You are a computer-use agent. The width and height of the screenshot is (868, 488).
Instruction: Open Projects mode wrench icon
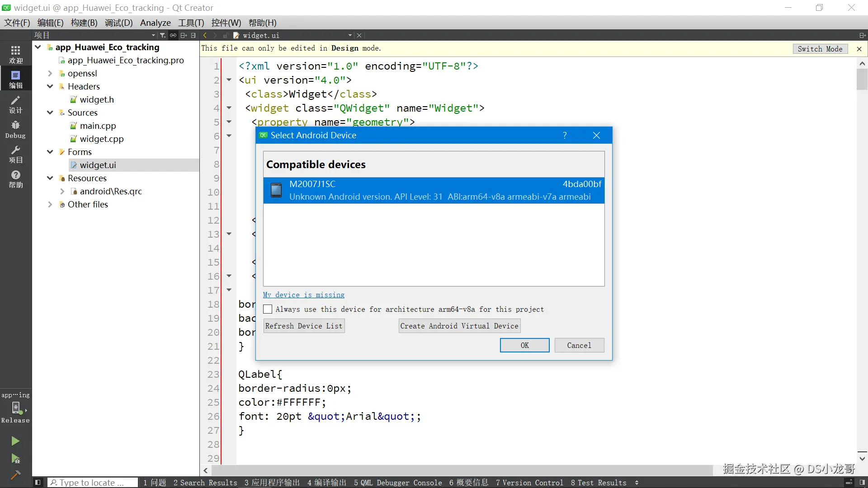pyautogui.click(x=15, y=154)
